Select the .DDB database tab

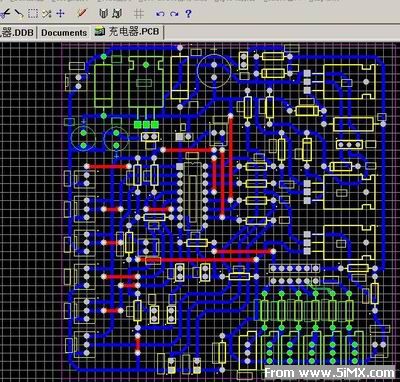[18, 33]
